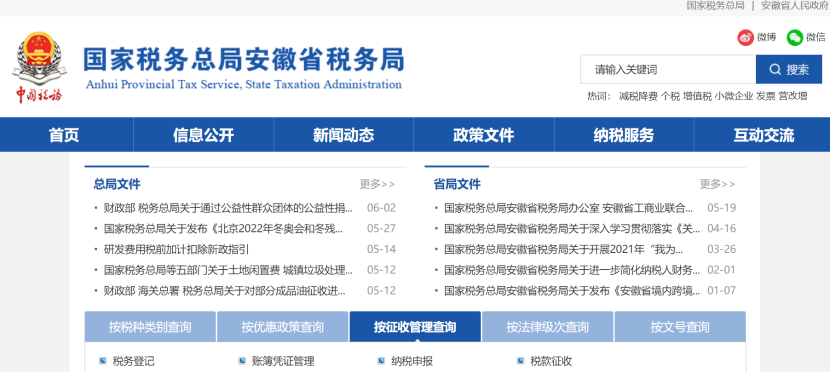Screen dimensions: 830x373
Task: Open the 研发费用税前加计扣除新政指引 article
Action: pyautogui.click(x=176, y=249)
